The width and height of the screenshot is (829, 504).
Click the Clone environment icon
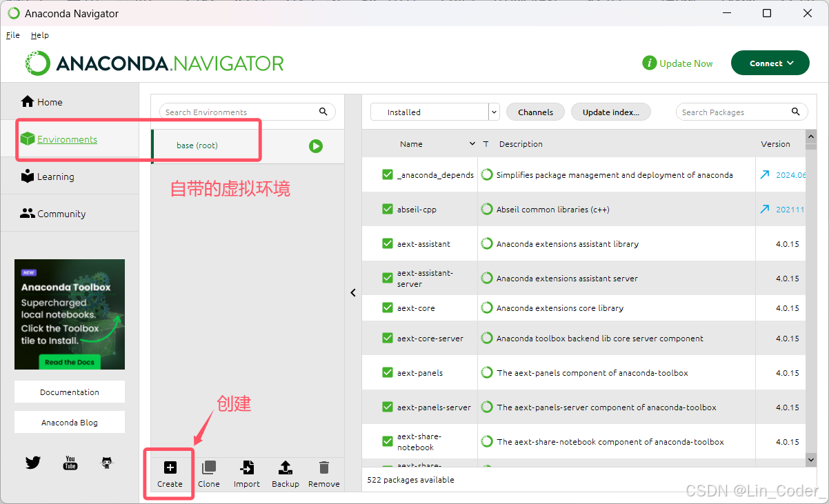pyautogui.click(x=208, y=467)
